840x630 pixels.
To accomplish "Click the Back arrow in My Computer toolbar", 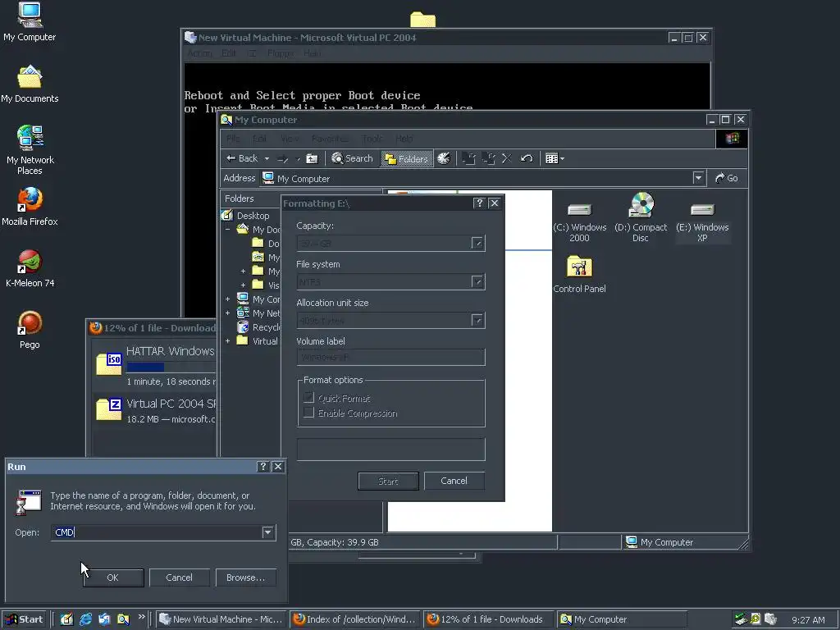I will pyautogui.click(x=242, y=158).
